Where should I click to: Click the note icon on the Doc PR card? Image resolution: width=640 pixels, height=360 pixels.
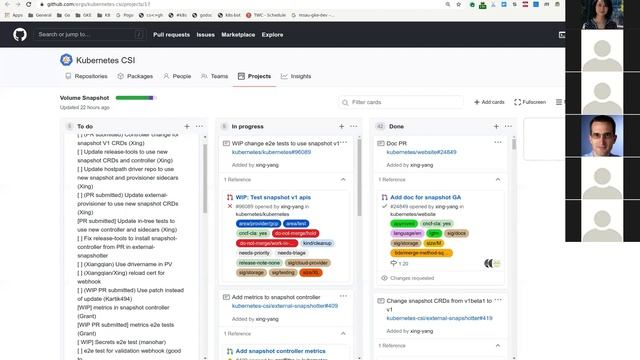coord(381,143)
